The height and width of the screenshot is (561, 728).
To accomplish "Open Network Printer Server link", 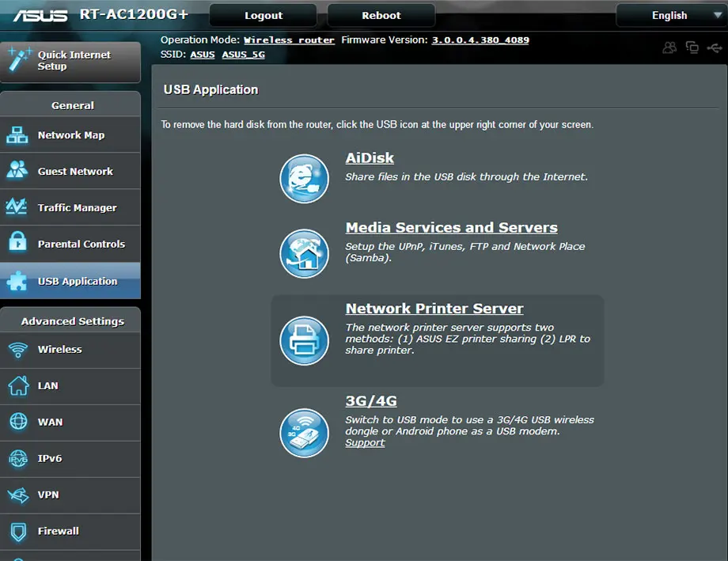I will pos(434,309).
